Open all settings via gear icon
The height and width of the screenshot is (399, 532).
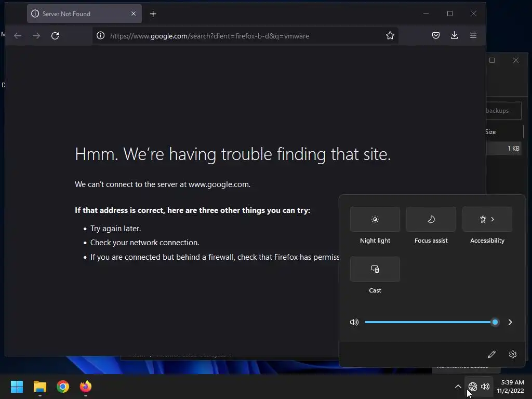[513, 354]
